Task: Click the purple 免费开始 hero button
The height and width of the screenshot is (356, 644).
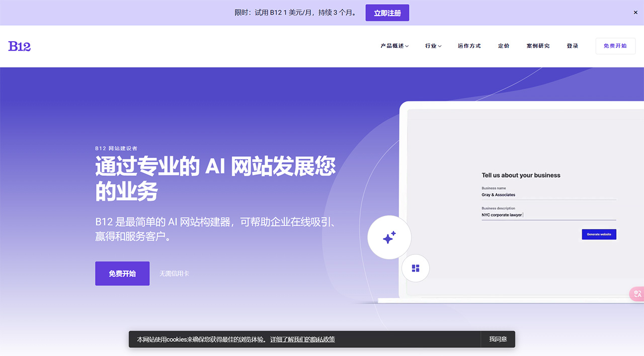Action: (x=122, y=274)
